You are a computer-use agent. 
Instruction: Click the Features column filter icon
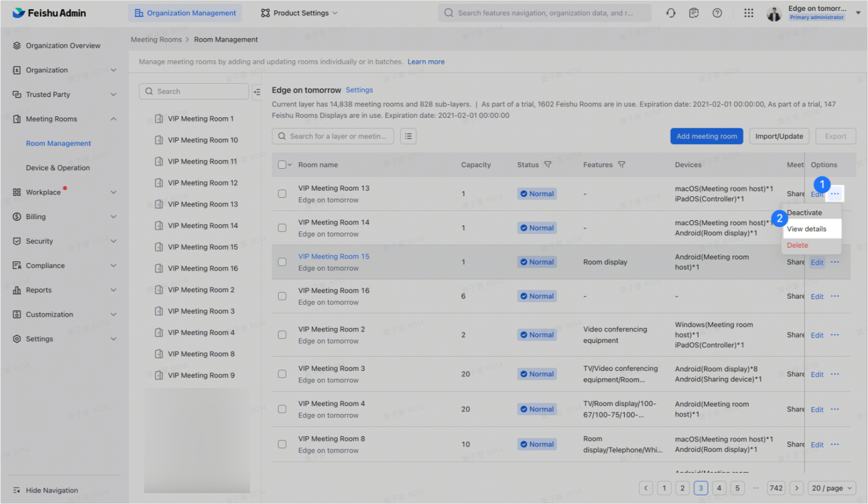tap(622, 165)
